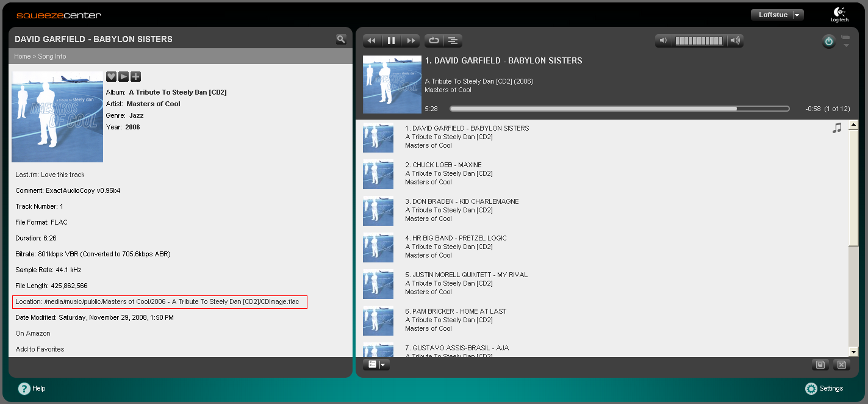Open artist Masters of Cool link
This screenshot has height=404, width=868.
pyautogui.click(x=153, y=104)
